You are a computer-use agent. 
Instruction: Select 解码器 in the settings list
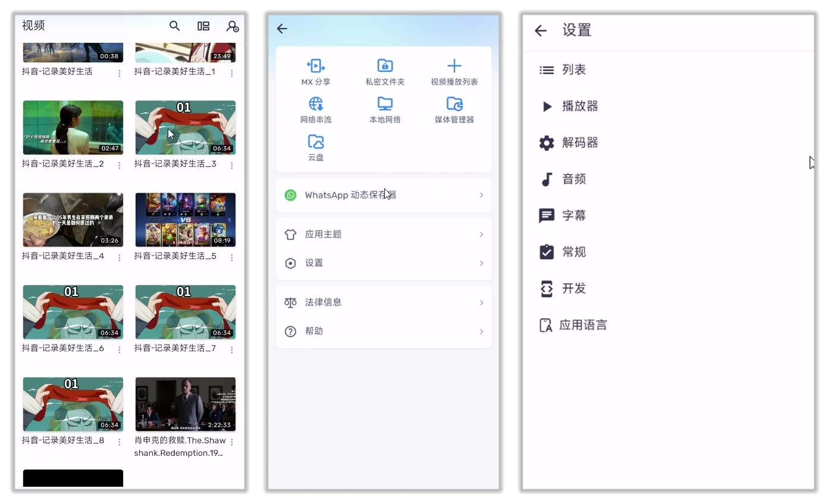point(580,143)
